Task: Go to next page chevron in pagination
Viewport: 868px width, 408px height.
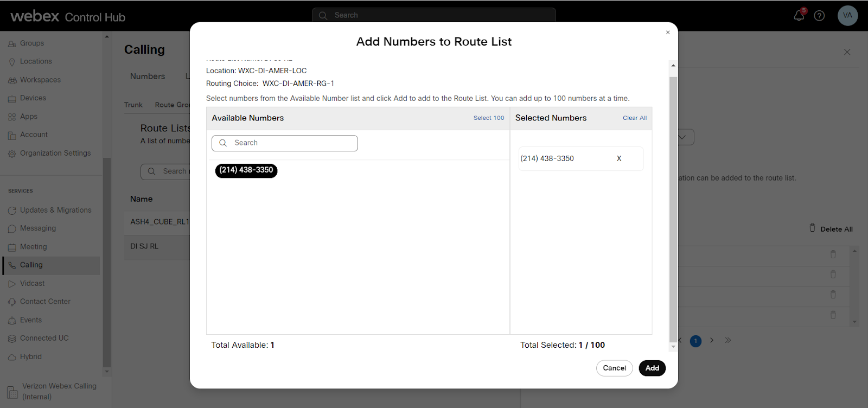Action: click(x=712, y=340)
